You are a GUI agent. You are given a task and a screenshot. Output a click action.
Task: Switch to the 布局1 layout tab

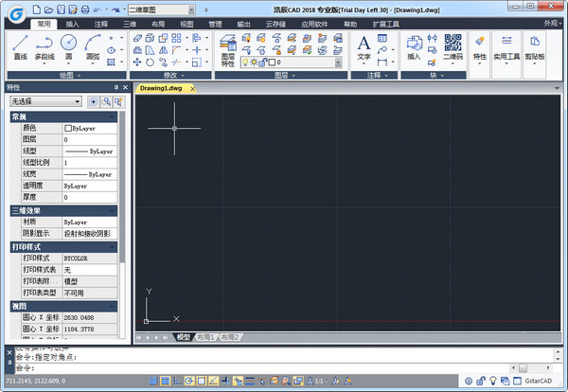pos(205,337)
